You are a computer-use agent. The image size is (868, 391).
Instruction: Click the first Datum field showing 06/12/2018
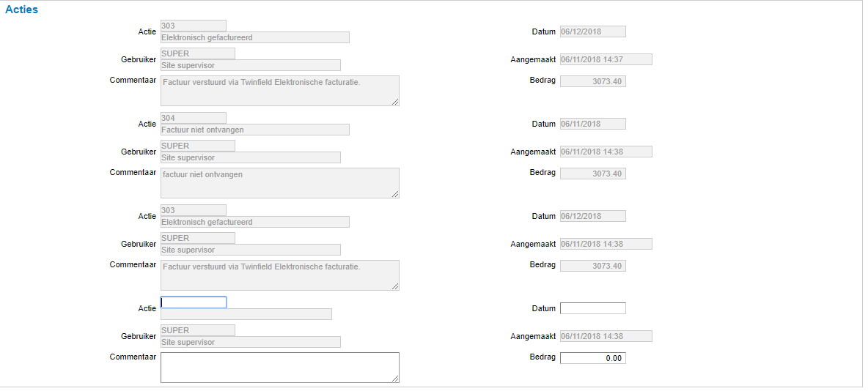592,31
